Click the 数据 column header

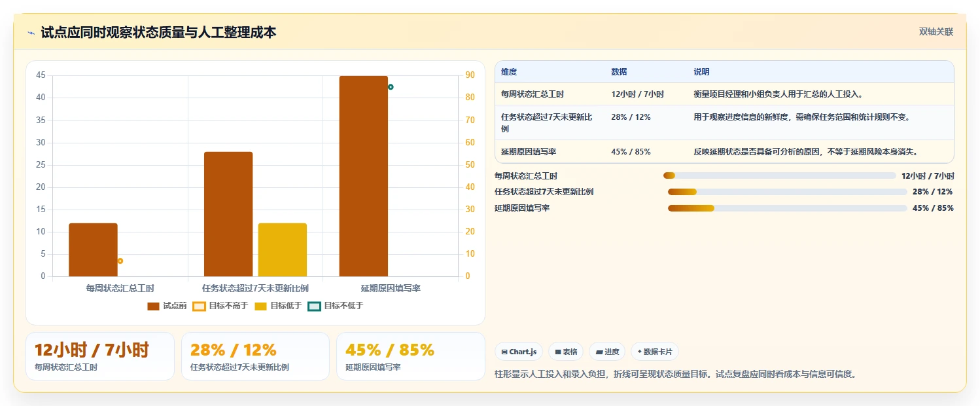point(619,72)
